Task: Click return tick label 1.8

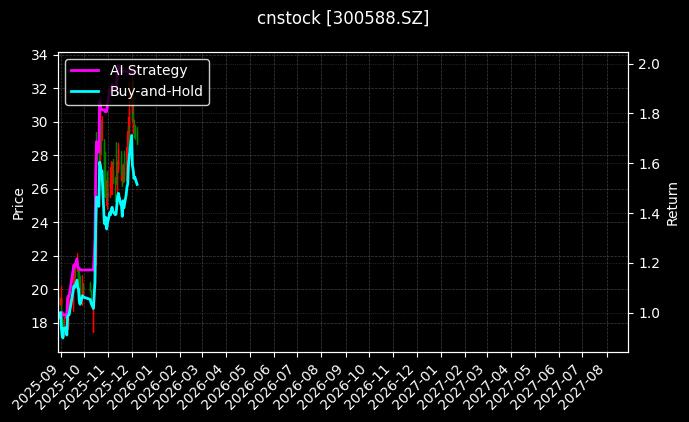Action: pos(649,114)
